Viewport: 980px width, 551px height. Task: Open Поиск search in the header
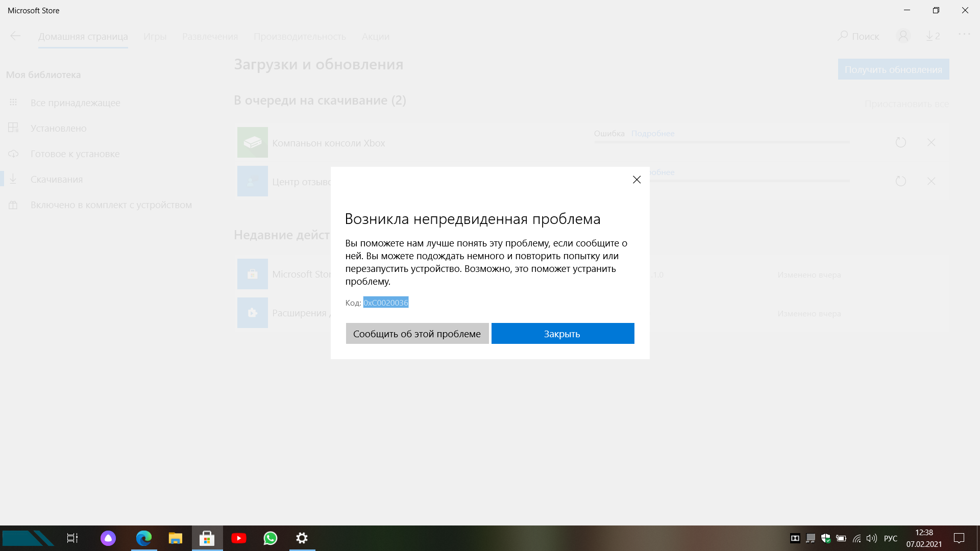coord(859,36)
